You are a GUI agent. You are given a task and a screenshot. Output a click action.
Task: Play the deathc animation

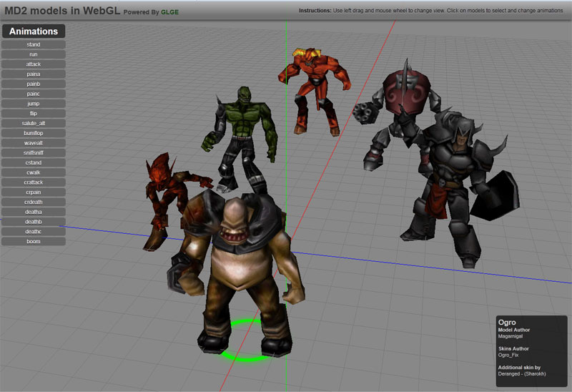(34, 232)
